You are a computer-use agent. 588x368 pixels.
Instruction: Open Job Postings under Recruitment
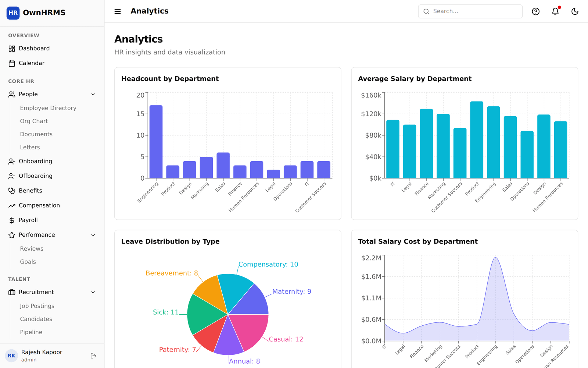(x=37, y=306)
